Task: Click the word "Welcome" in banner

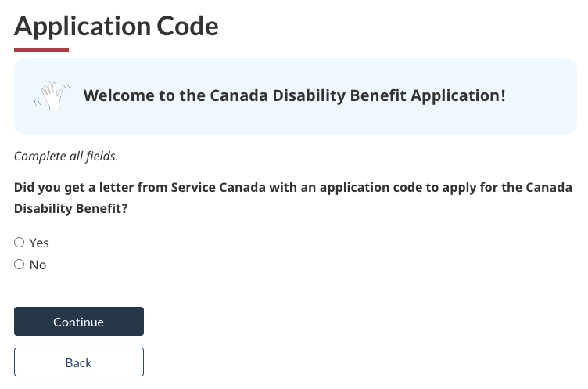Action: tap(119, 95)
